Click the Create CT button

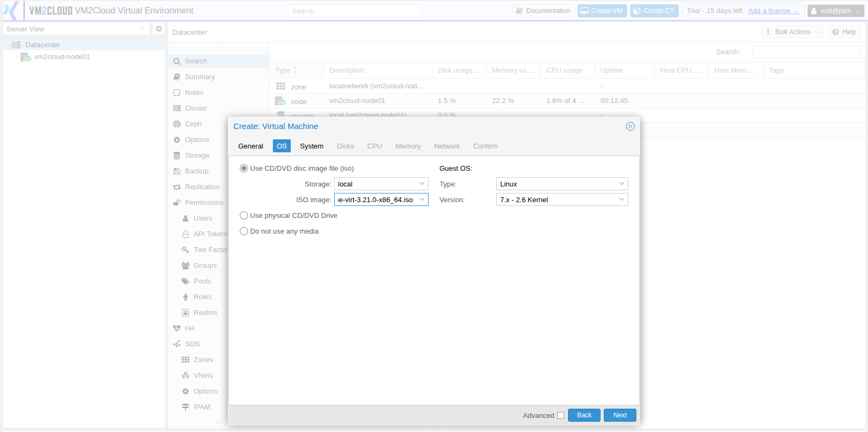pyautogui.click(x=654, y=11)
